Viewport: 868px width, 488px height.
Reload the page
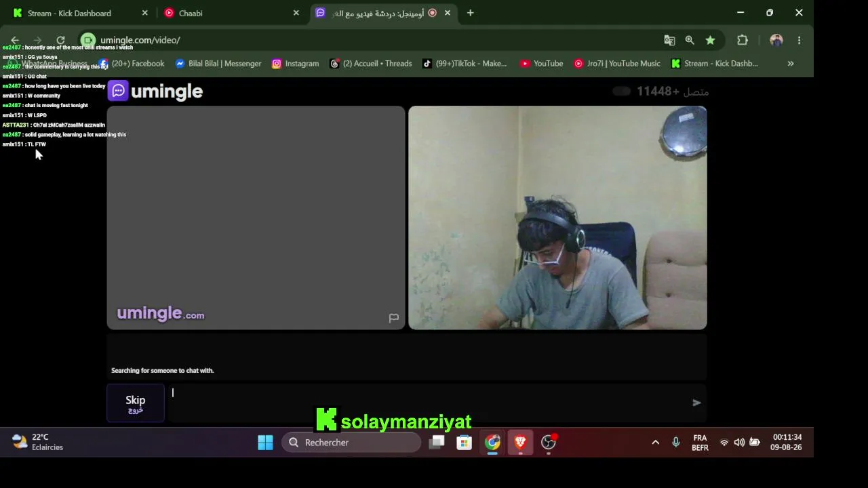point(60,40)
